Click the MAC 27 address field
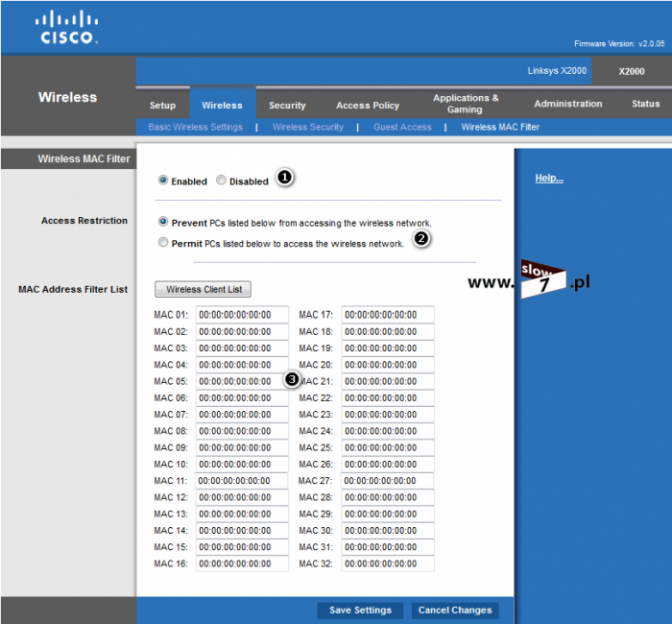Viewport: 672px width, 624px height. [387, 480]
